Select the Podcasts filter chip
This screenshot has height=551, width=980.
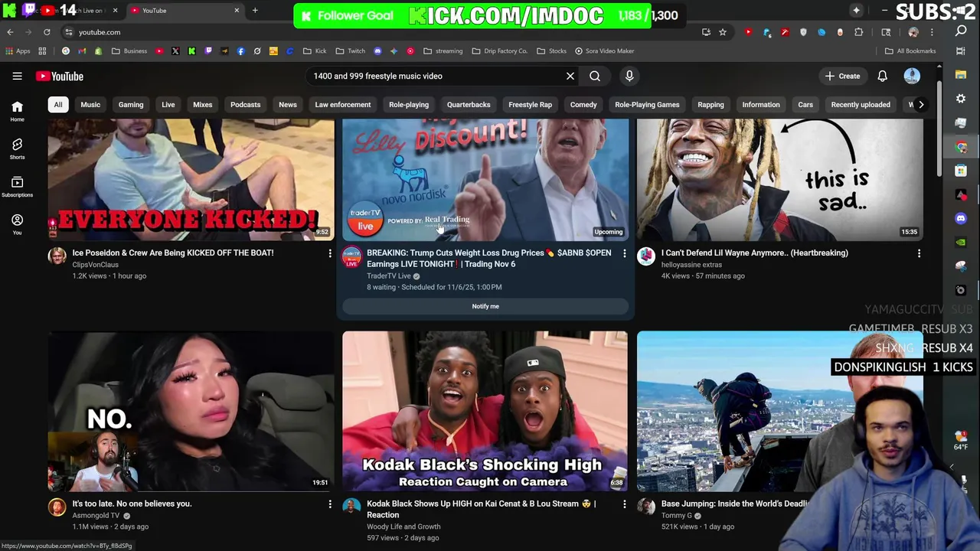246,104
